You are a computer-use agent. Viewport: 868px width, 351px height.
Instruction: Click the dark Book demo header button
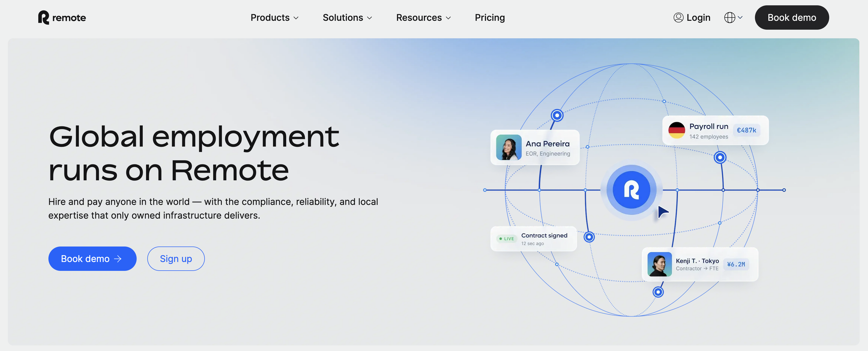tap(791, 17)
